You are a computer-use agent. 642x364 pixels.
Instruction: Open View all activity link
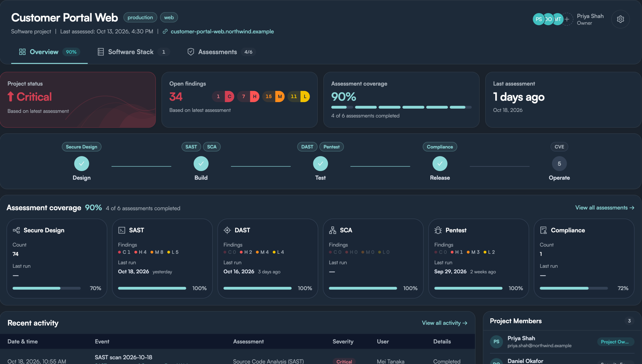444,323
